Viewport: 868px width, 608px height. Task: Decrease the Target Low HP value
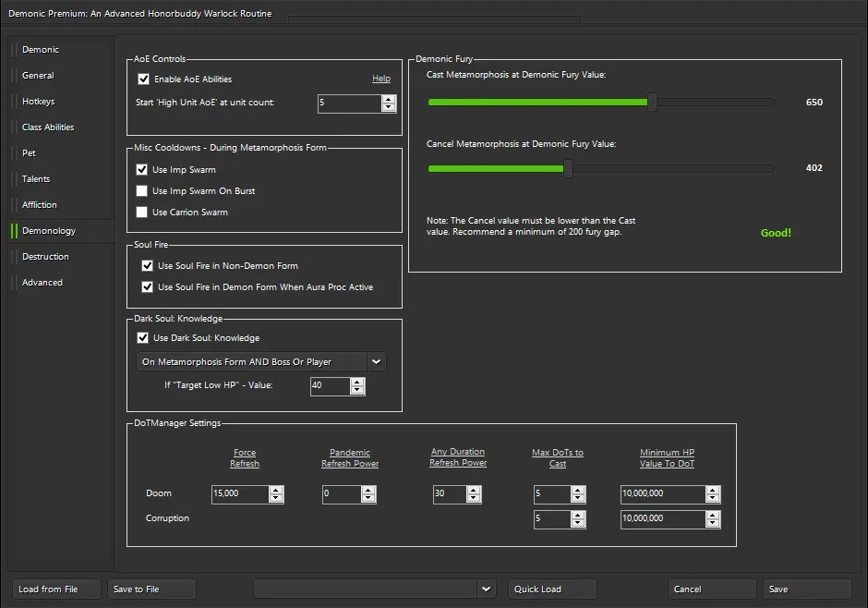click(357, 390)
